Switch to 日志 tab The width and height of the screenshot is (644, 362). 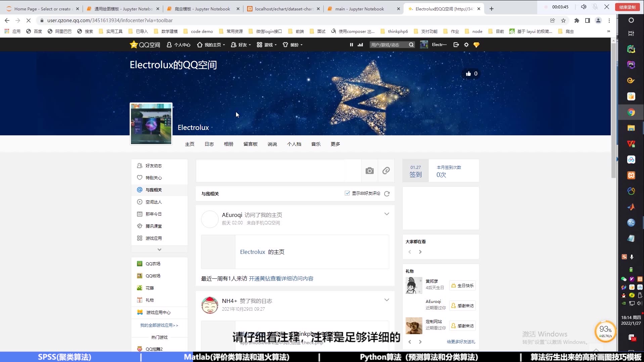point(209,144)
